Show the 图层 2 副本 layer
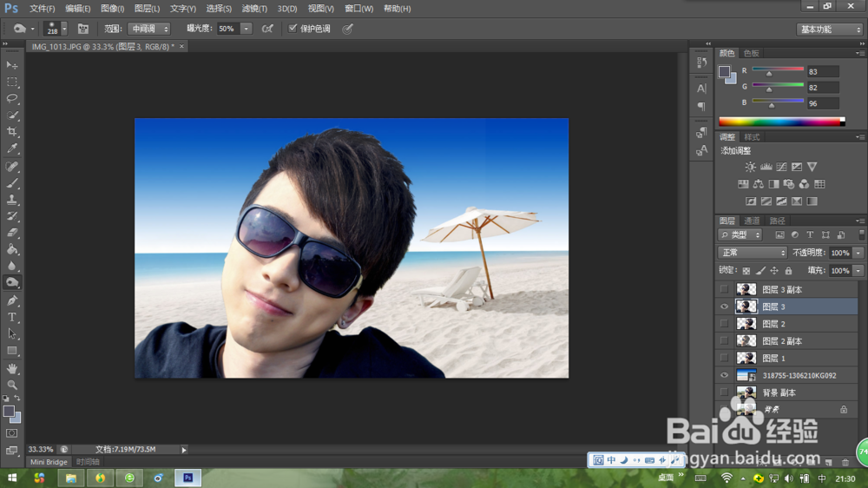 click(x=724, y=340)
